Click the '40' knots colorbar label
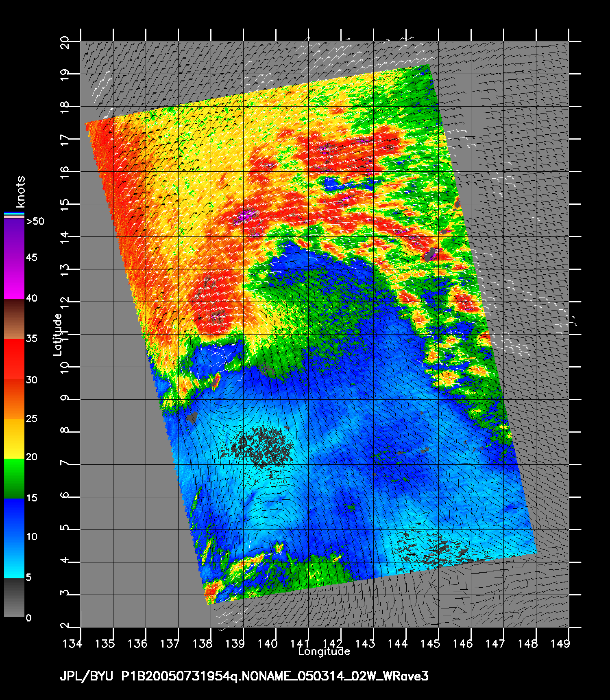 click(32, 298)
